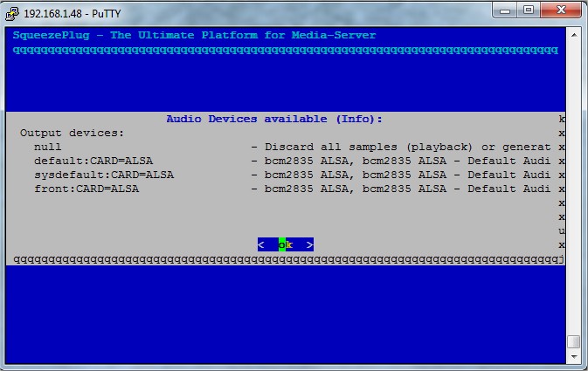
Task: Click 'Discard all samples (playback)' description
Action: pos(368,147)
